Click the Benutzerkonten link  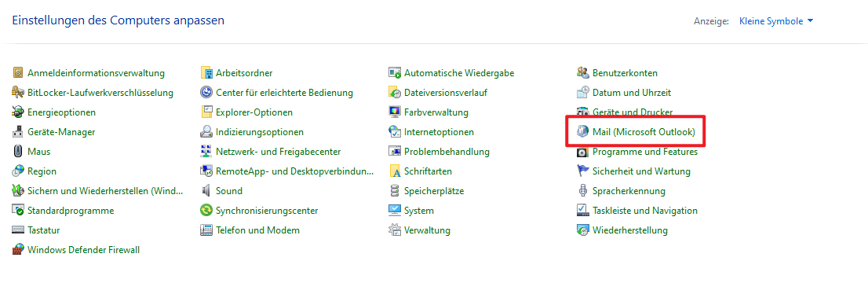tap(625, 72)
